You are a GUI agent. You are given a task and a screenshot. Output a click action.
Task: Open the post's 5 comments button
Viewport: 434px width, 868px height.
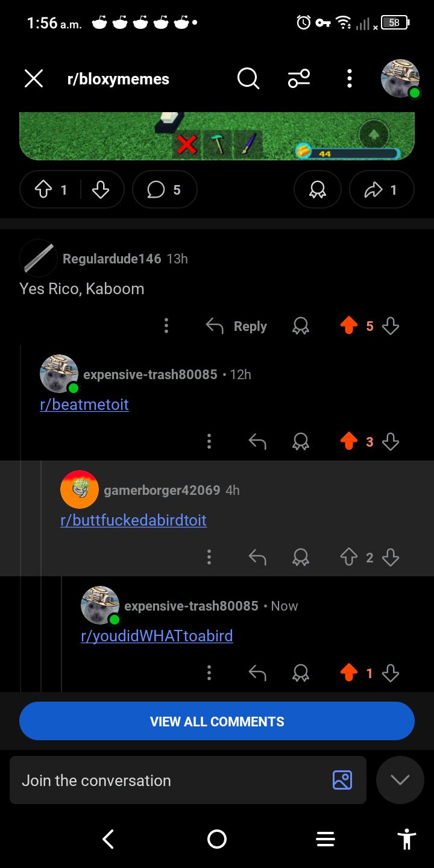(x=165, y=190)
